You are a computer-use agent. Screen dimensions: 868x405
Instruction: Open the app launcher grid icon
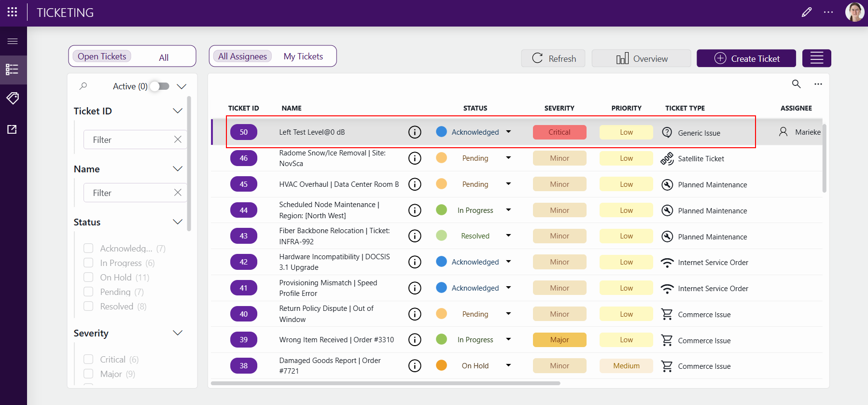coord(13,12)
